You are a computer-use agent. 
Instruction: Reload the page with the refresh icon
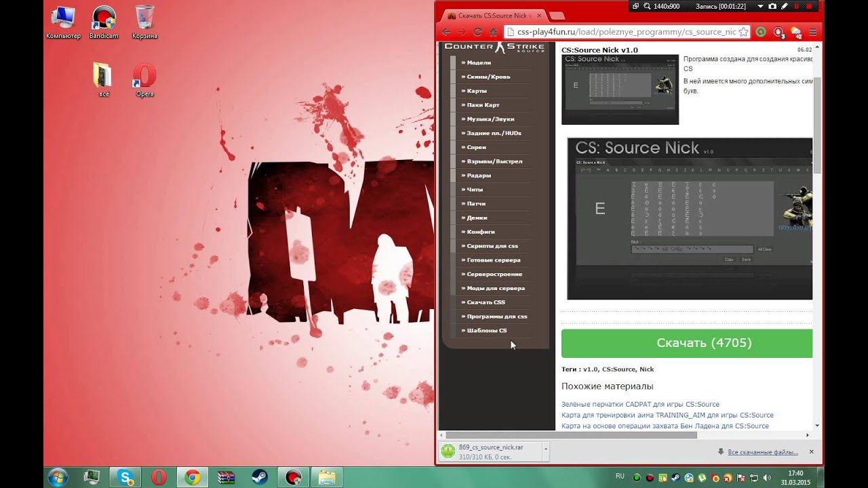(477, 32)
